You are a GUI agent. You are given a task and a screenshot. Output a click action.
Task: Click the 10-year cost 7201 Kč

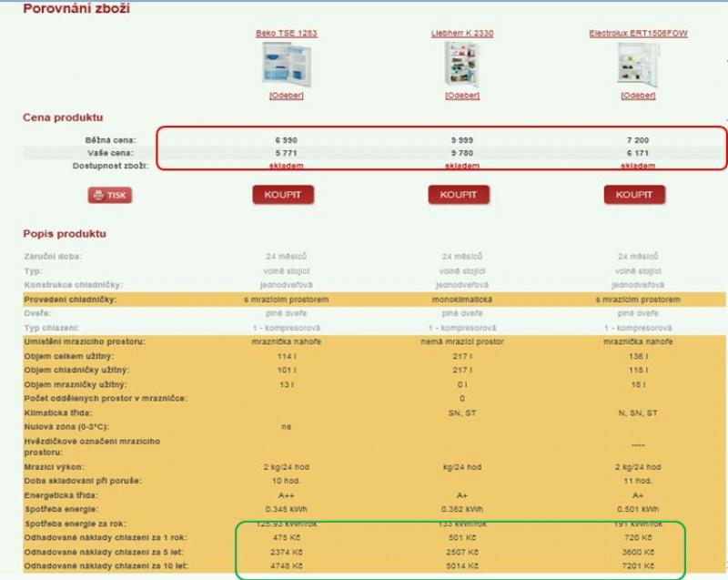tap(638, 566)
